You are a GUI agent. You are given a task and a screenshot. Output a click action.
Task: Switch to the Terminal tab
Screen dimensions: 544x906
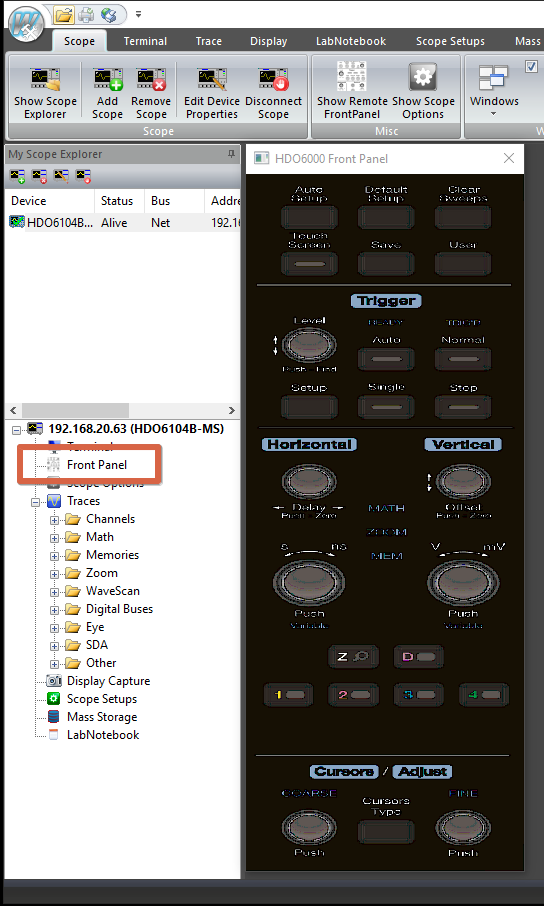(145, 41)
